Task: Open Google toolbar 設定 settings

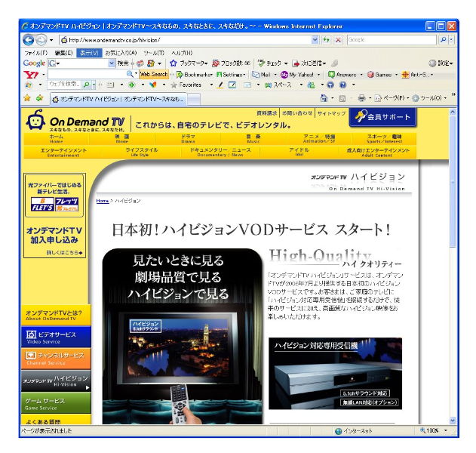Action: click(x=441, y=63)
